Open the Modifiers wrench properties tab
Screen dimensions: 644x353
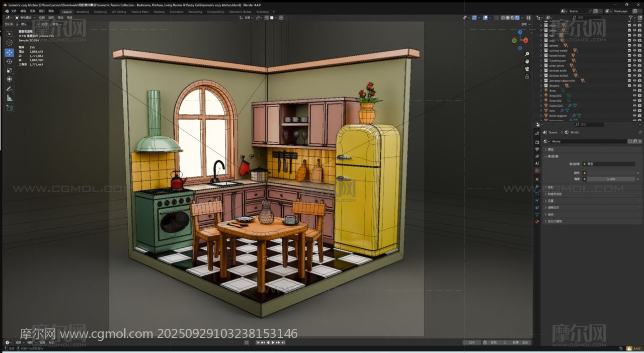tap(537, 186)
